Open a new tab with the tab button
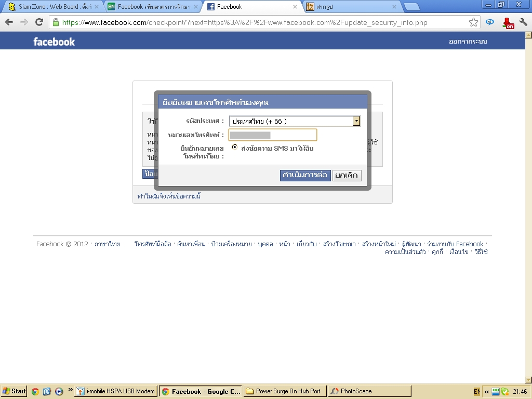 [412, 6]
